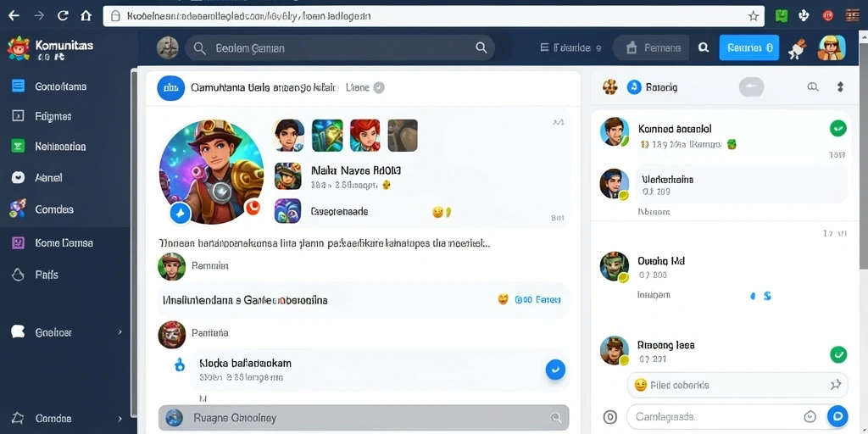
Task: Click the magnifier at search field's right
Action: (481, 48)
